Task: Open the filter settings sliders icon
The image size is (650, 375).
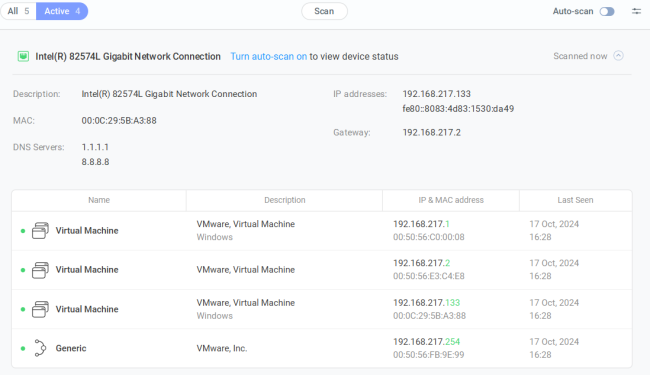Action: pos(636,11)
